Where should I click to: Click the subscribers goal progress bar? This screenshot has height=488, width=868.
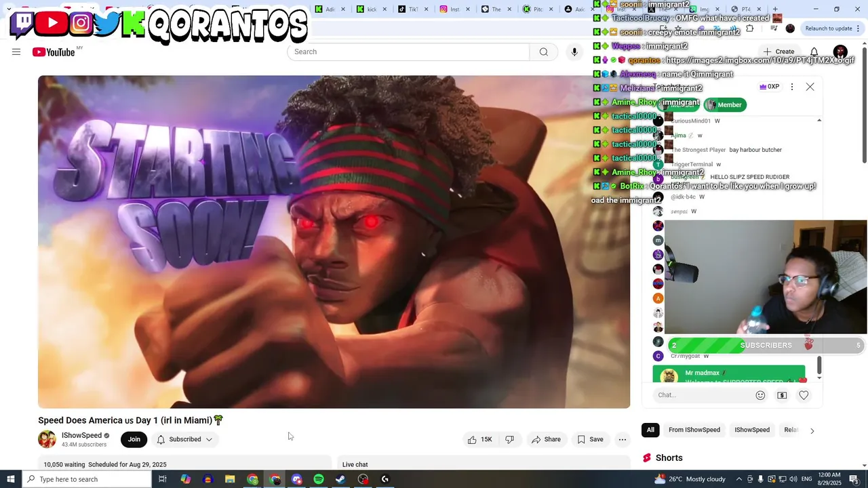(766, 345)
